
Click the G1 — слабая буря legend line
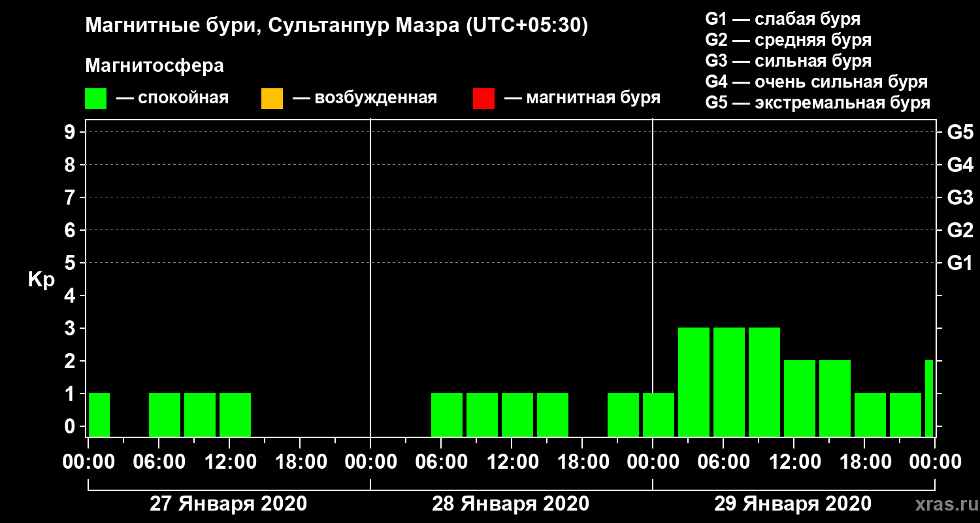783,18
